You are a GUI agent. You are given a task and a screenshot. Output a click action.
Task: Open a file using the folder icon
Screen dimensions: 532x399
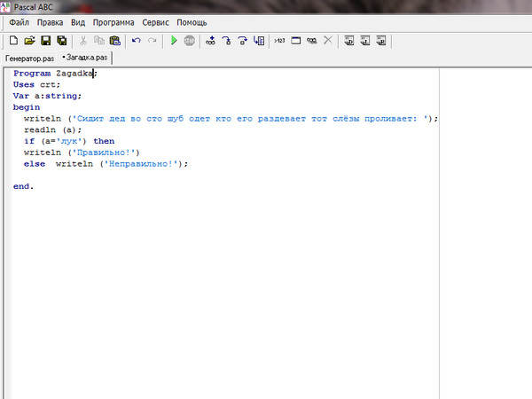pyautogui.click(x=29, y=41)
